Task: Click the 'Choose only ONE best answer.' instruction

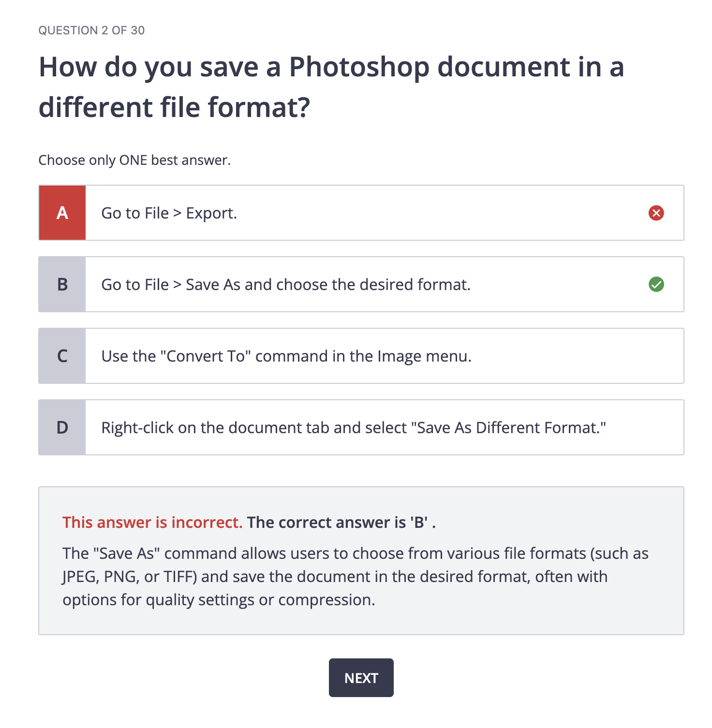Action: pyautogui.click(x=134, y=160)
